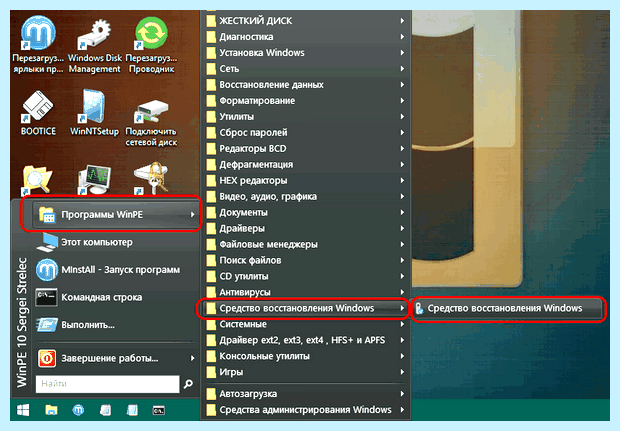
Task: Open the Утилиты folder
Action: click(x=306, y=117)
